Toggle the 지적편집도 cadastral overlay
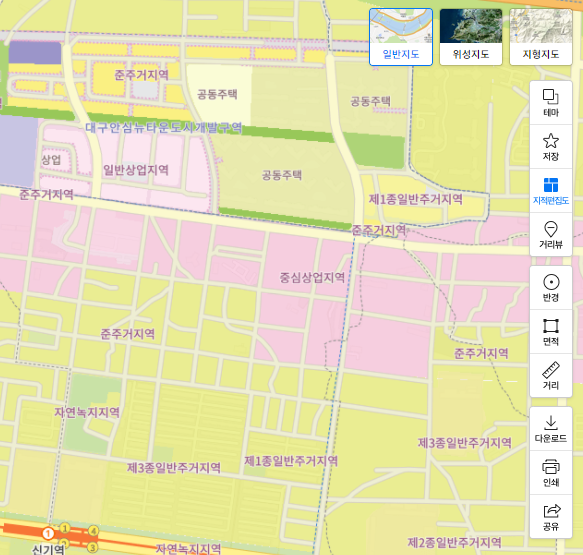 coord(551,191)
